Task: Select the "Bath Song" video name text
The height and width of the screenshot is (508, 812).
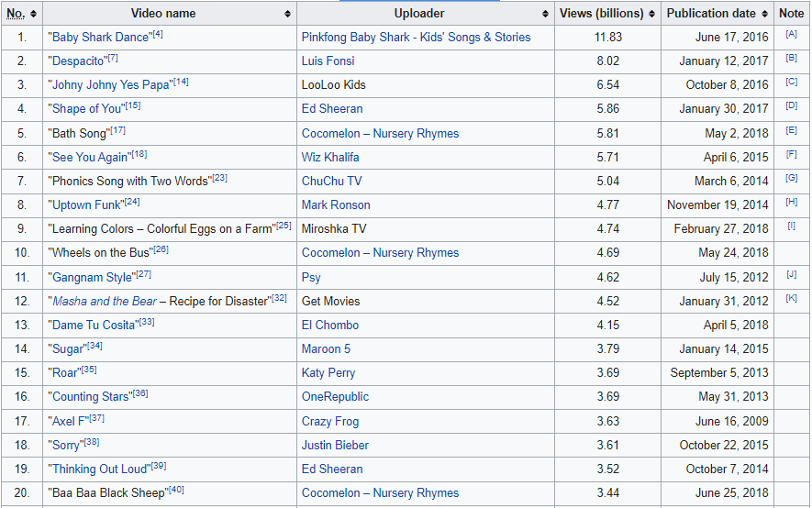Action: tap(79, 134)
